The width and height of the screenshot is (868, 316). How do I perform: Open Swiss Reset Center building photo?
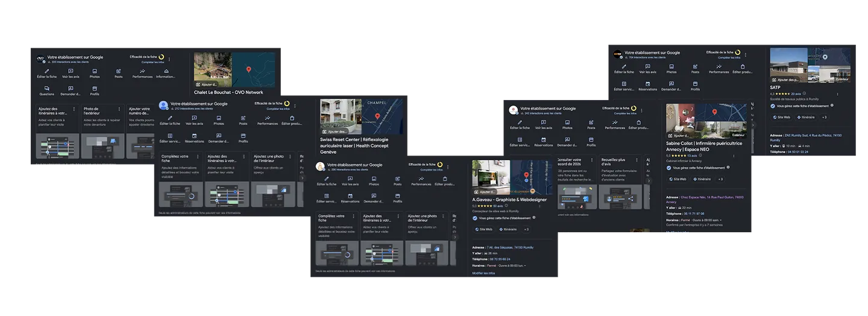pyautogui.click(x=341, y=117)
